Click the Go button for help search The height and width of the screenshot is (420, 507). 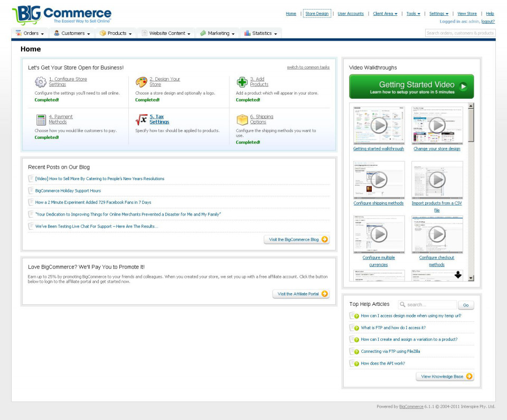tap(466, 305)
